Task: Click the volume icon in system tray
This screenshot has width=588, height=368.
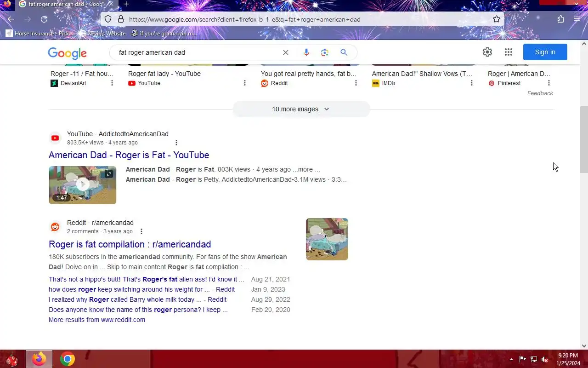Action: tap(545, 359)
